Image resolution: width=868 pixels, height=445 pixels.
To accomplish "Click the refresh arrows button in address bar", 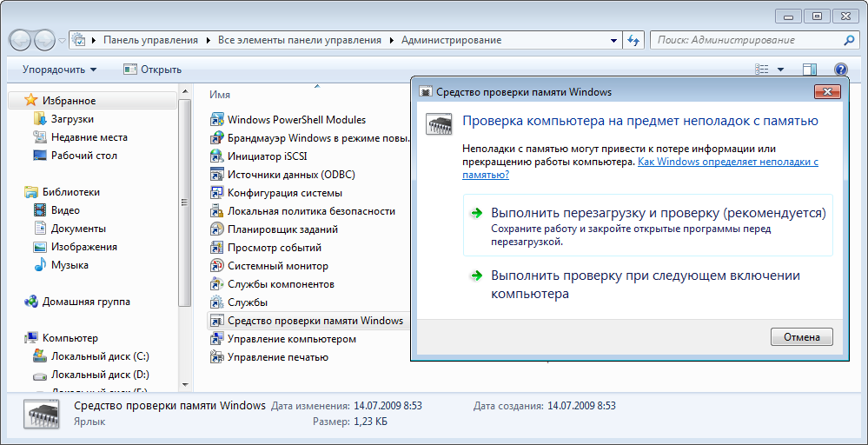I will point(633,40).
